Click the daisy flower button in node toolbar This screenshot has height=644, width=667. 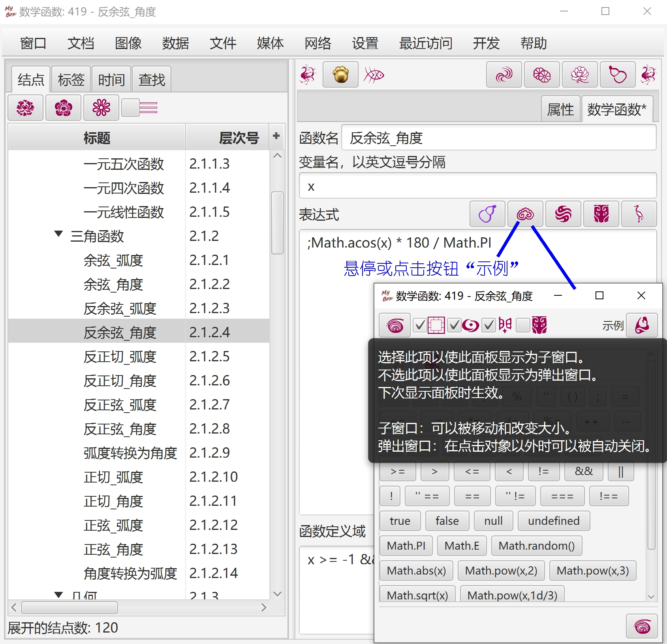101,108
